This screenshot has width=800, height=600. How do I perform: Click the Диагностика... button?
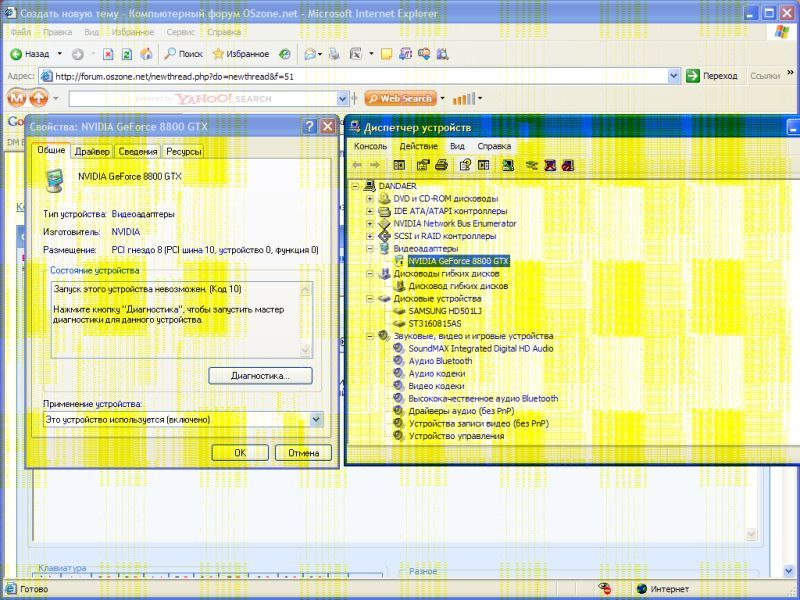tap(260, 376)
